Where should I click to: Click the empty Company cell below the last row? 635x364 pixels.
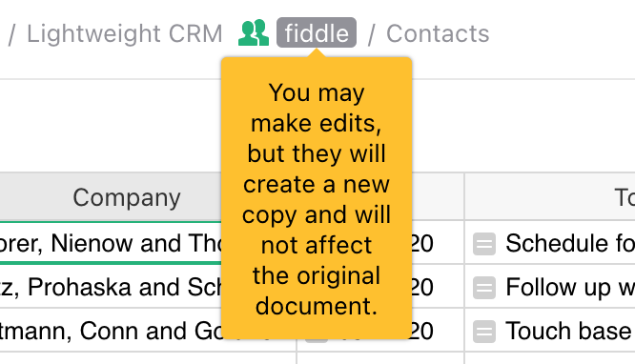pyautogui.click(x=148, y=358)
